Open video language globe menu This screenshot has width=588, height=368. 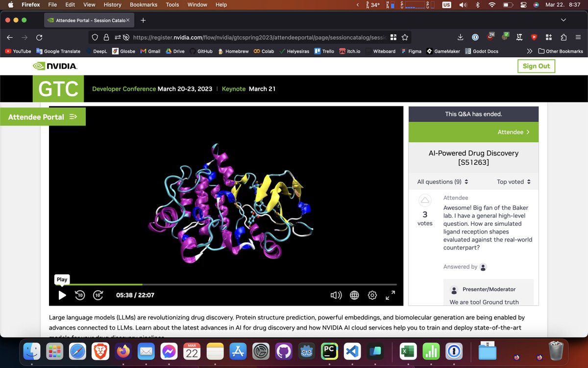click(x=354, y=295)
